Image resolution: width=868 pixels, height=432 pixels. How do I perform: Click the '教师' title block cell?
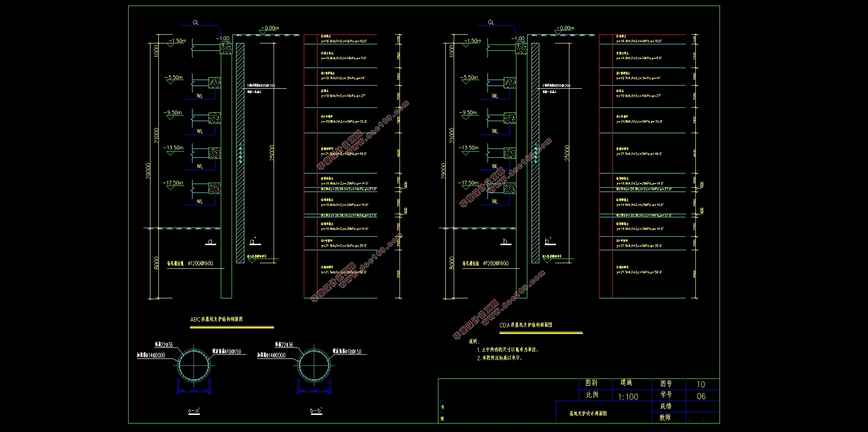pos(665,417)
